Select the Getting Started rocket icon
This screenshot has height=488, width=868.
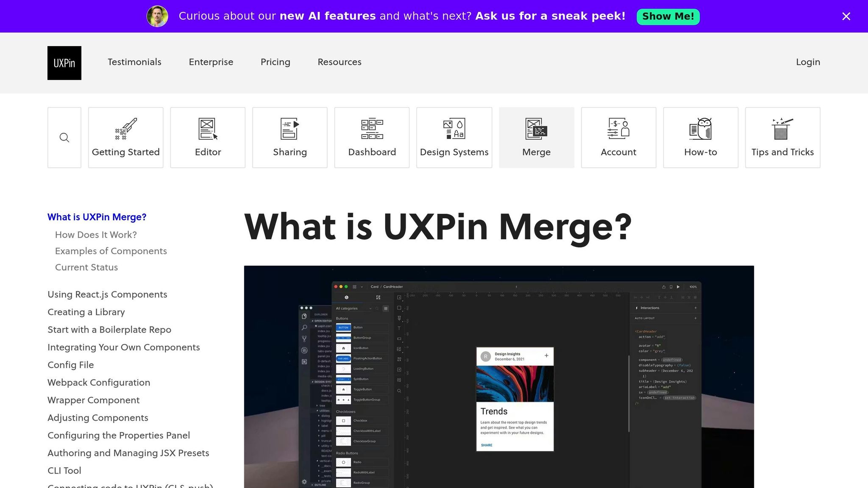pos(125,131)
